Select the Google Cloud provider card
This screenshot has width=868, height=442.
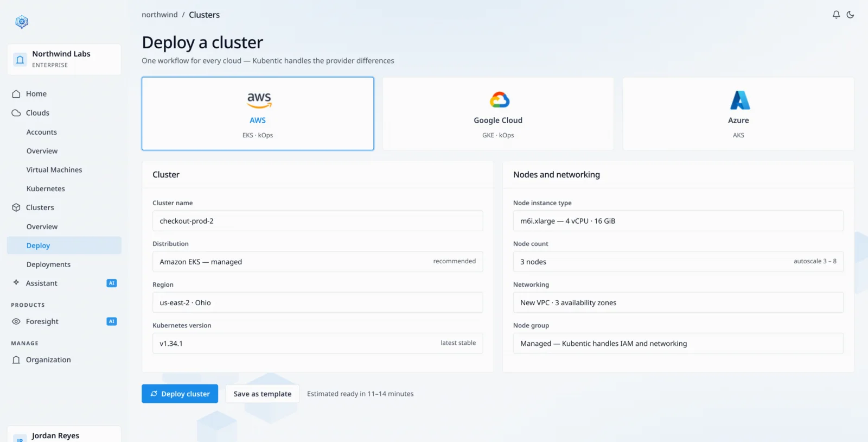(x=498, y=113)
